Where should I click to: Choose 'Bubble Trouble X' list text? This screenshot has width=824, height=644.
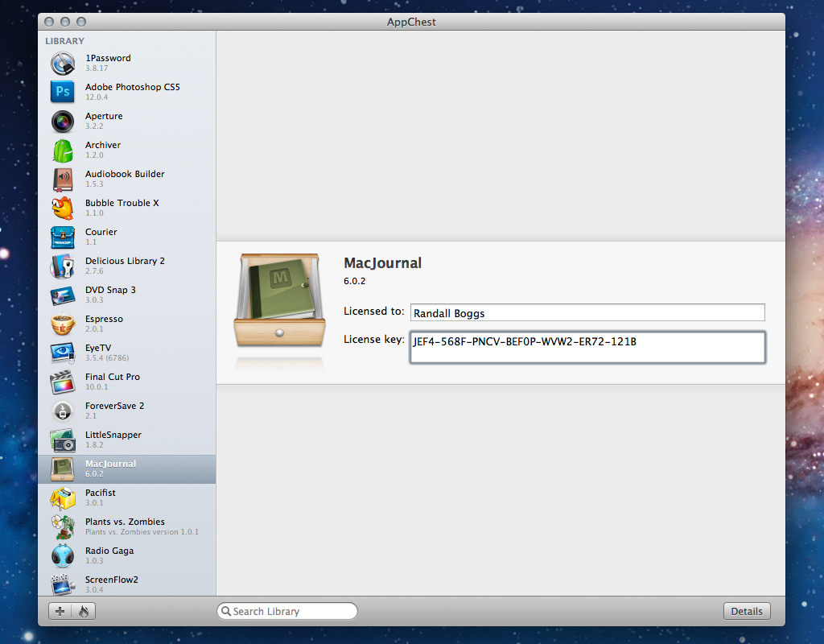pyautogui.click(x=122, y=202)
